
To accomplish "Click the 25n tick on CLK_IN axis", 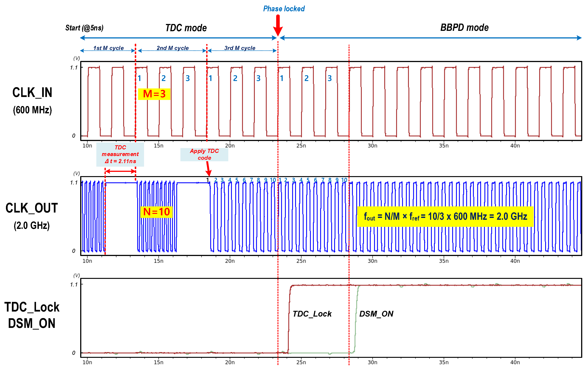I will click(301, 146).
